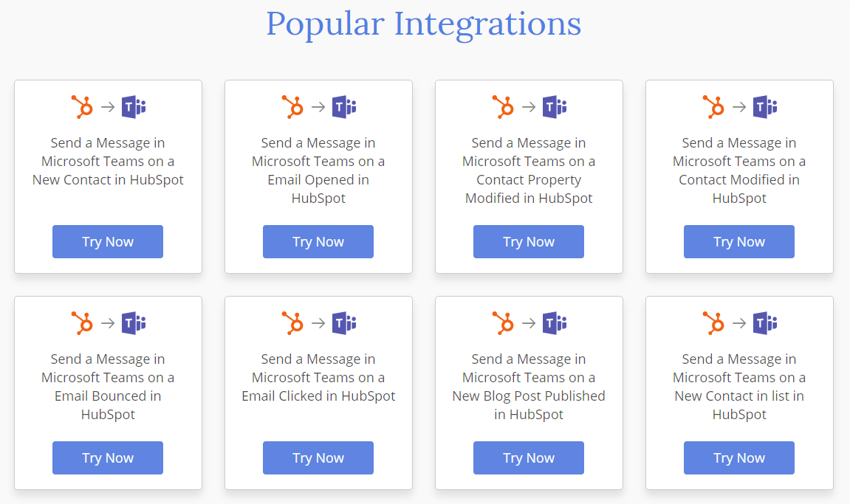Click the HubSpot logo on the New Blog Post Published card
This screenshot has height=504, width=850.
click(x=502, y=322)
